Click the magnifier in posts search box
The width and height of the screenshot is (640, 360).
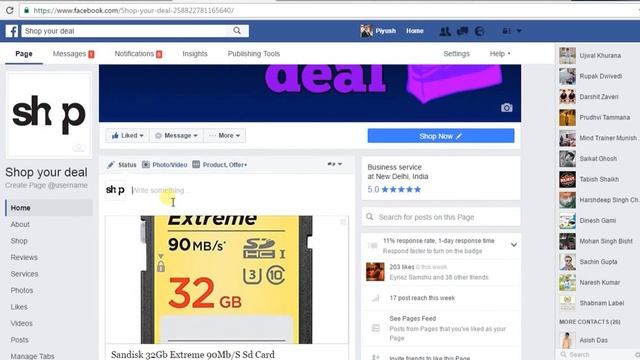(370, 217)
